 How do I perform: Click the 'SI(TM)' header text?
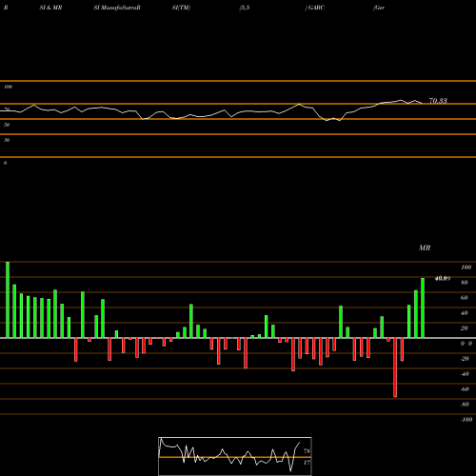[x=181, y=8]
